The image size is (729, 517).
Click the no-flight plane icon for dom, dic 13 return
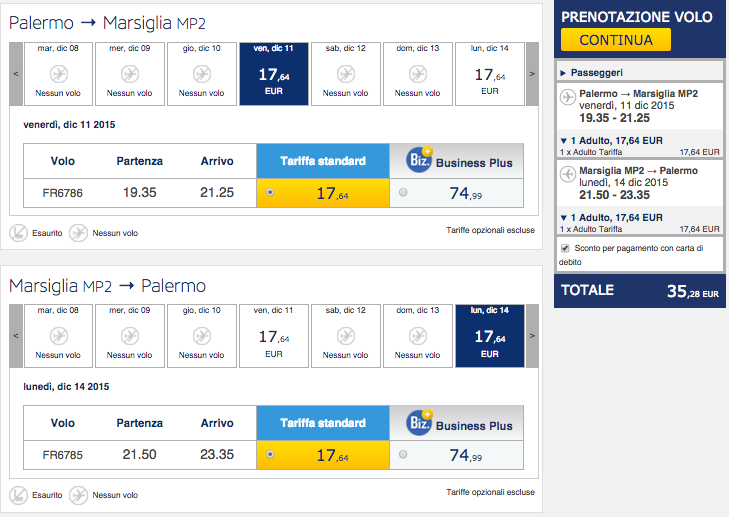pyautogui.click(x=418, y=336)
